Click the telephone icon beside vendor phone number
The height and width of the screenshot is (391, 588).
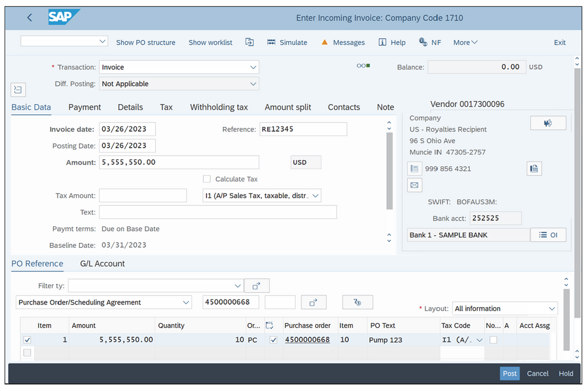(415, 168)
